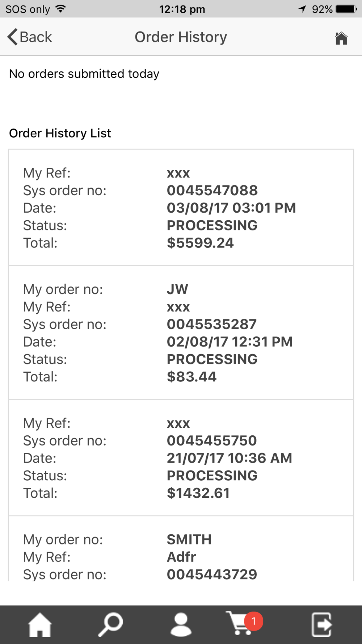Screen dimensions: 362x644
Task: Select order number 0045455750
Action: point(181,458)
